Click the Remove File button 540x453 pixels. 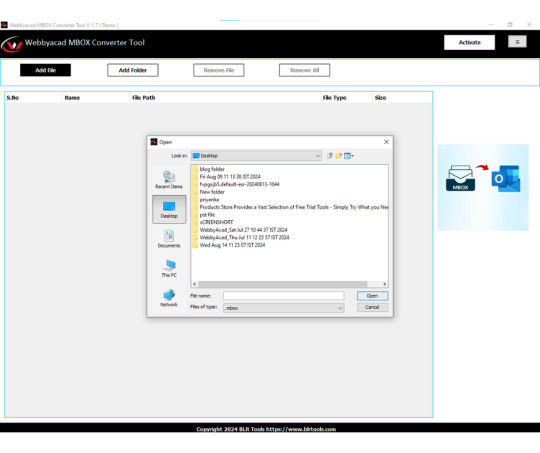219,70
